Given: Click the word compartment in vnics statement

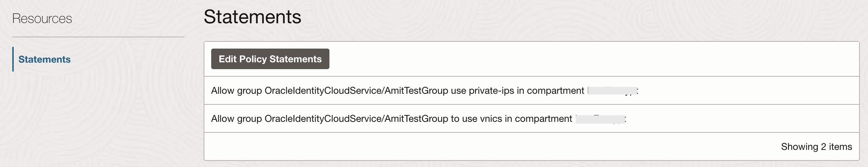Looking at the screenshot, I should 543,119.
